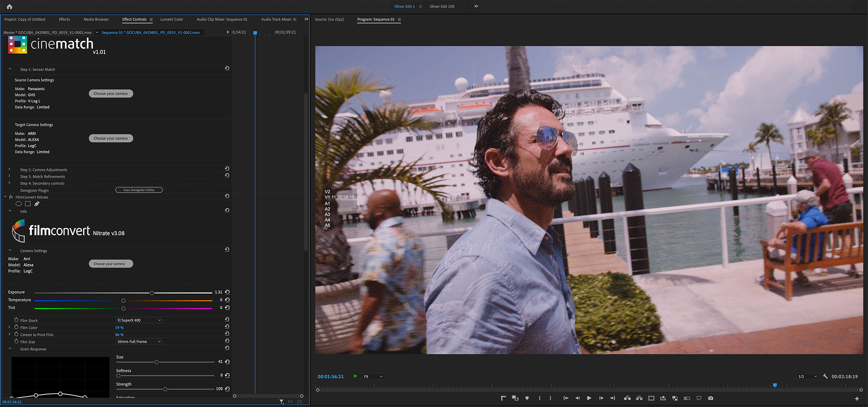
Task: Select Source: (no clips) tab
Action: (329, 19)
